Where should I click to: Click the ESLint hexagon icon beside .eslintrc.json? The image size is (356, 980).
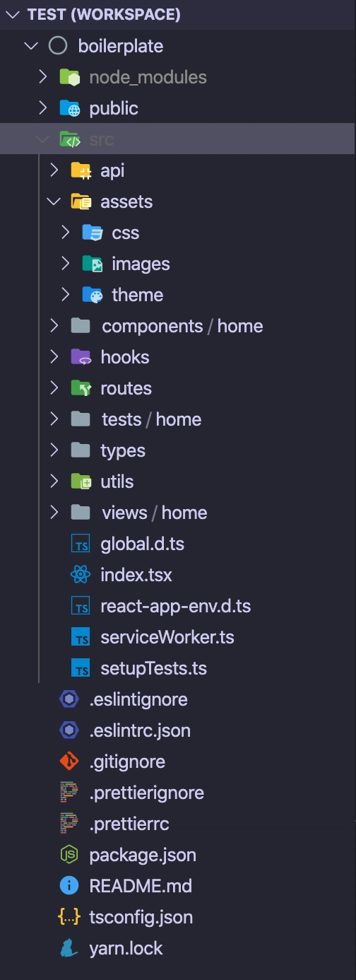coord(69,730)
